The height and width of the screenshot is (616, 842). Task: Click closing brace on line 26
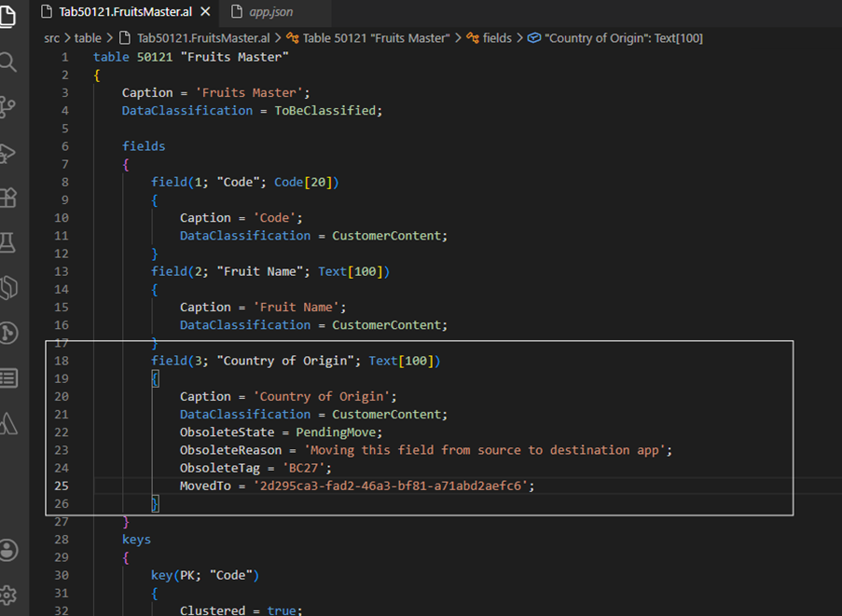point(155,504)
